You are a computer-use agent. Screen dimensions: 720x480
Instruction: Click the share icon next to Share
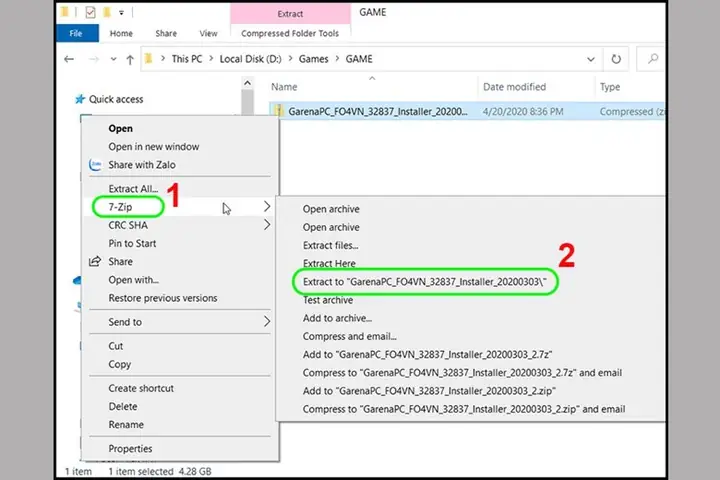pos(96,262)
